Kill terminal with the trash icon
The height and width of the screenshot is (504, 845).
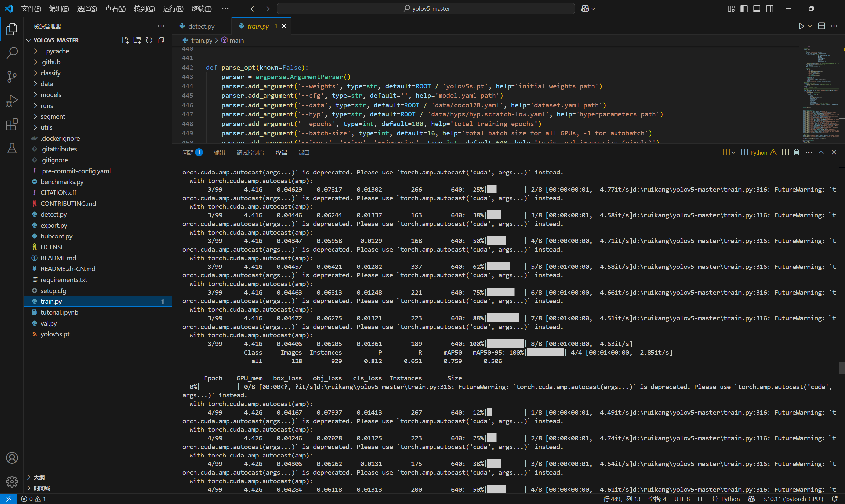tap(797, 152)
